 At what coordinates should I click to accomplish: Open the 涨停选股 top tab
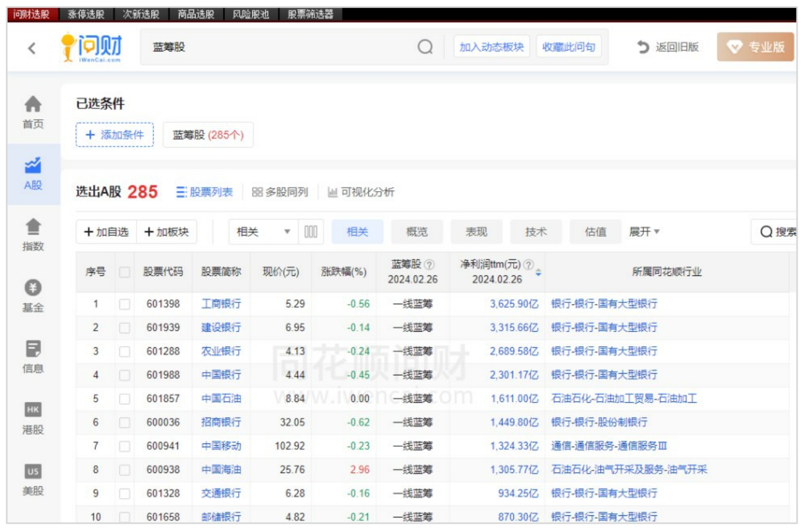click(x=86, y=14)
